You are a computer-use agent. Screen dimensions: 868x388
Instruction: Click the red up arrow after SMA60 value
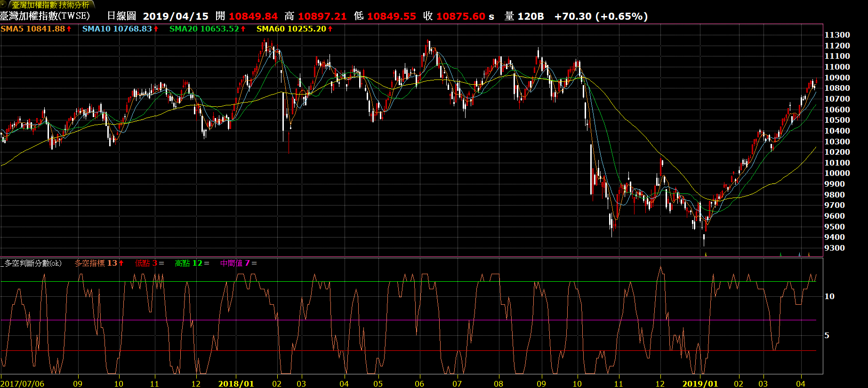pos(330,29)
